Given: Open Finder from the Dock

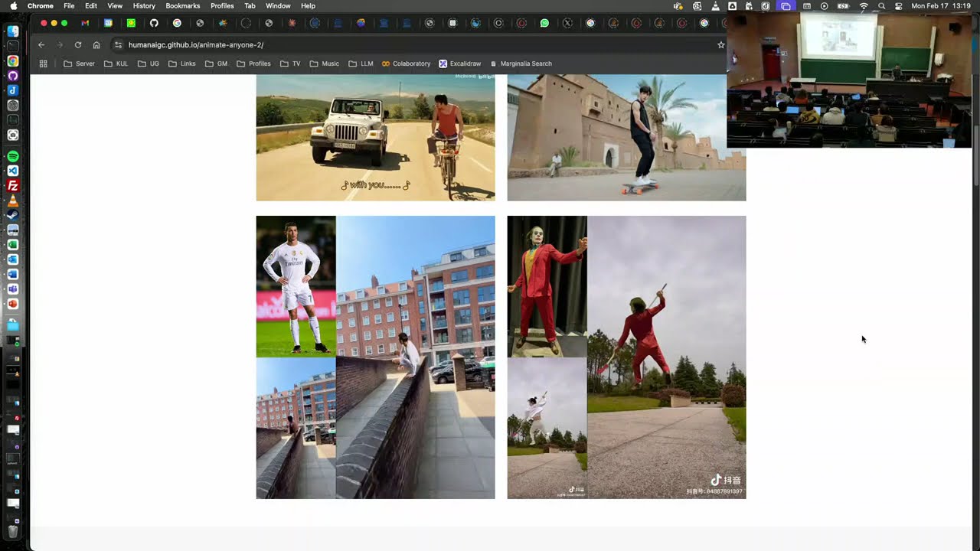Looking at the screenshot, I should tap(13, 31).
